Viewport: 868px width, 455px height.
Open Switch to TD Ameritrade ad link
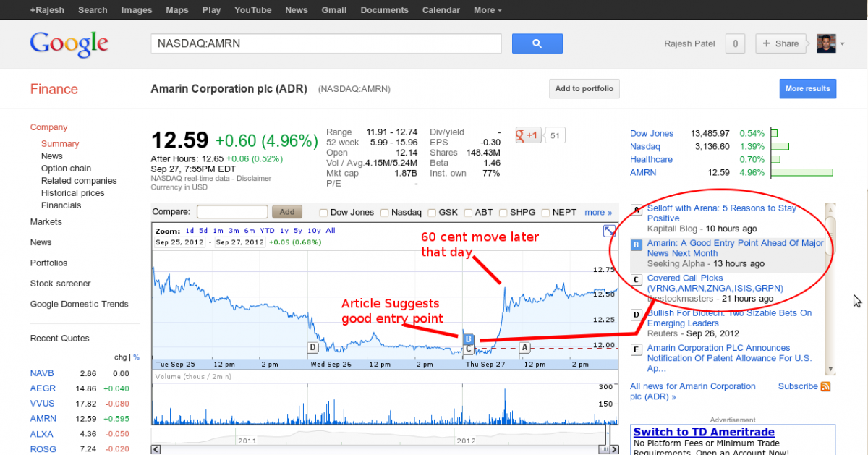[x=704, y=433]
